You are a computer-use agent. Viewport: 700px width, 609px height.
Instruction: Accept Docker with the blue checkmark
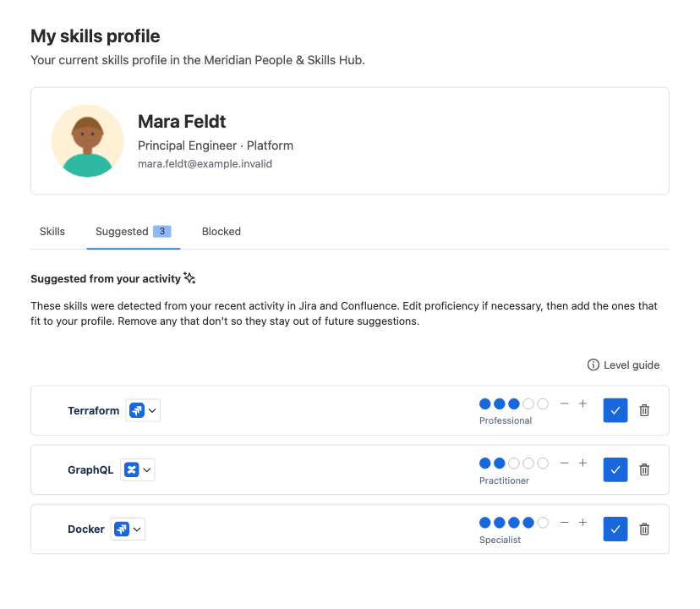615,529
